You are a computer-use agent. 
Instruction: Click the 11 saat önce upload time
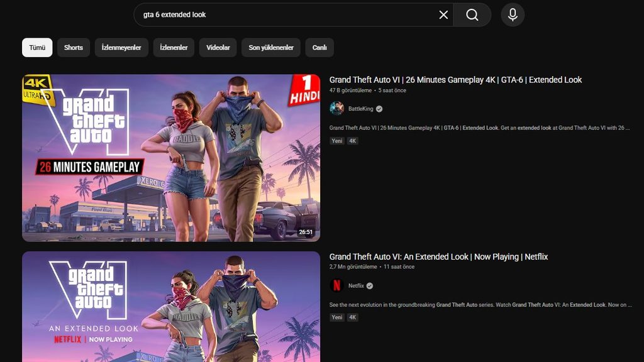(x=399, y=266)
